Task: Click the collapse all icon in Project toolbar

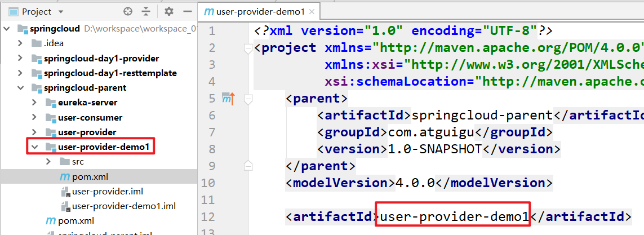Action: tap(146, 11)
